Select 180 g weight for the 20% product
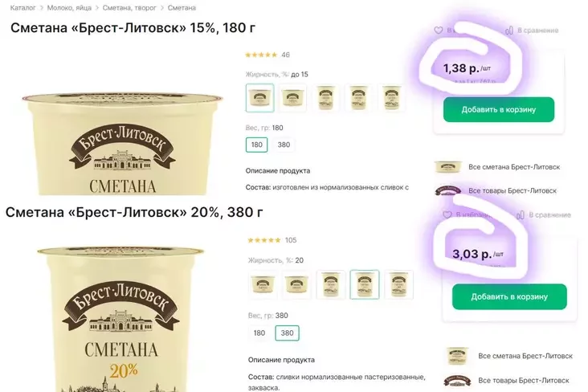 tap(259, 333)
